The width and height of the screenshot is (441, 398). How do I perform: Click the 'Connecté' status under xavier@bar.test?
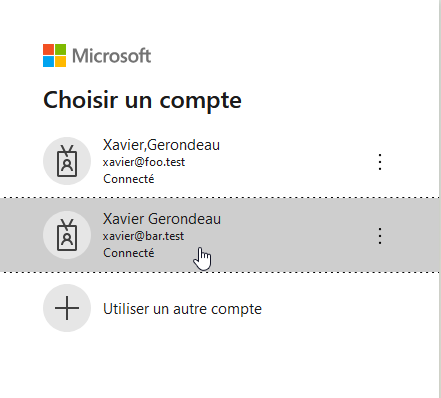129,253
